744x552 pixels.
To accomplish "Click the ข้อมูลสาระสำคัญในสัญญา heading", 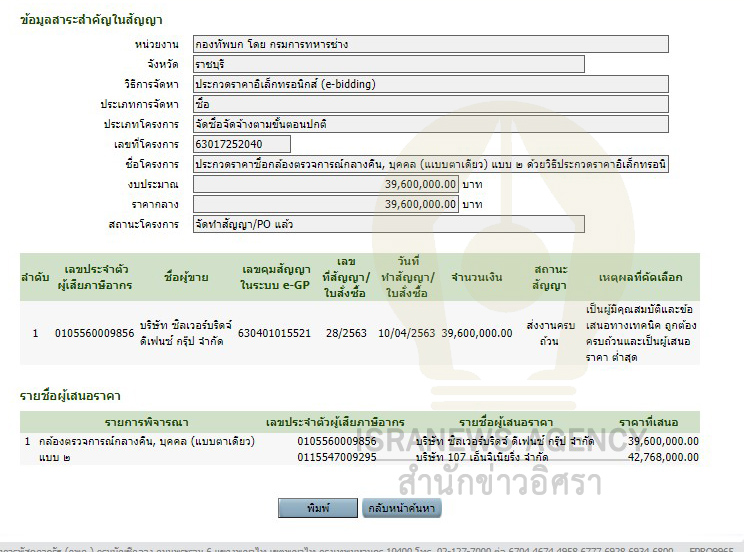I will pyautogui.click(x=92, y=20).
